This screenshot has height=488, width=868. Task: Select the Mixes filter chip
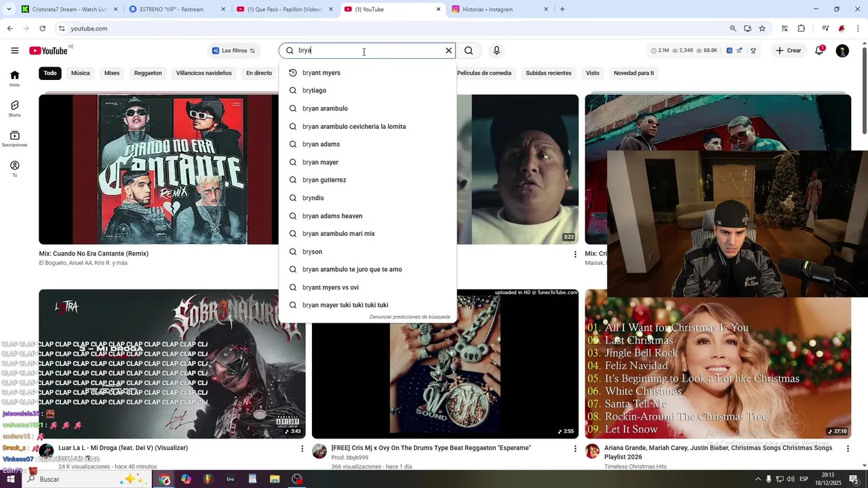112,73
